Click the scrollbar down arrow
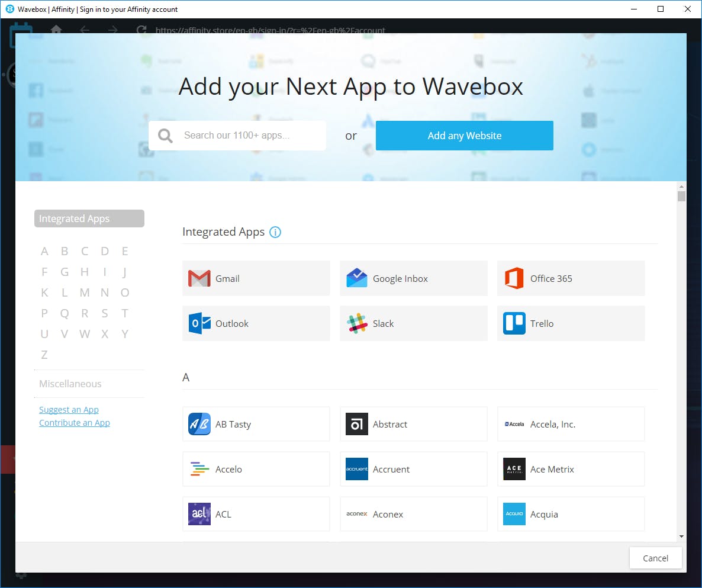 (681, 536)
